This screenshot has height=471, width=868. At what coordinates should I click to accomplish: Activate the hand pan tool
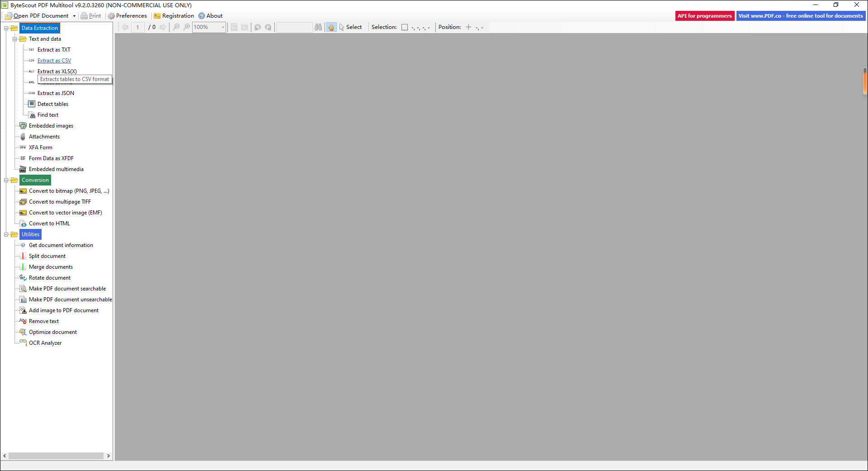[x=331, y=27]
